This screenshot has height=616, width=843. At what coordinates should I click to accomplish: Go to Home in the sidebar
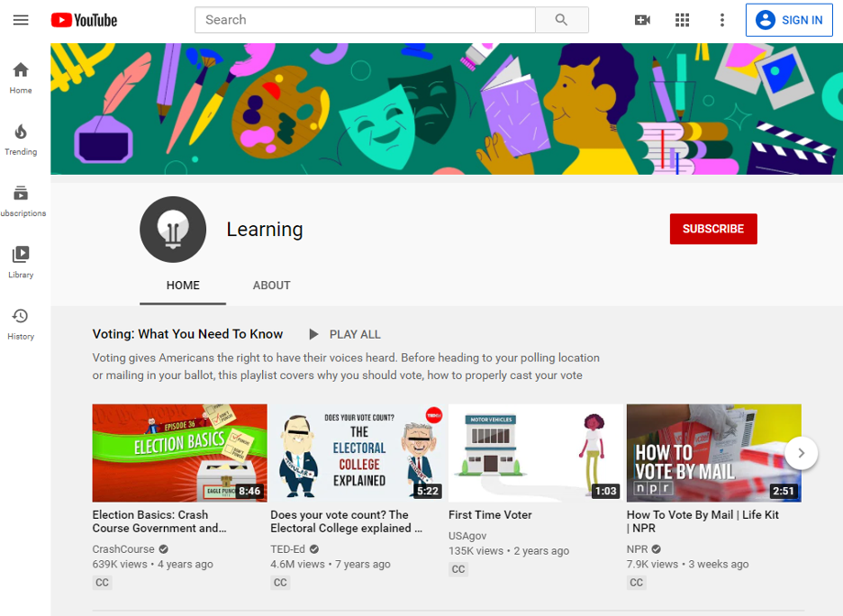(x=21, y=77)
